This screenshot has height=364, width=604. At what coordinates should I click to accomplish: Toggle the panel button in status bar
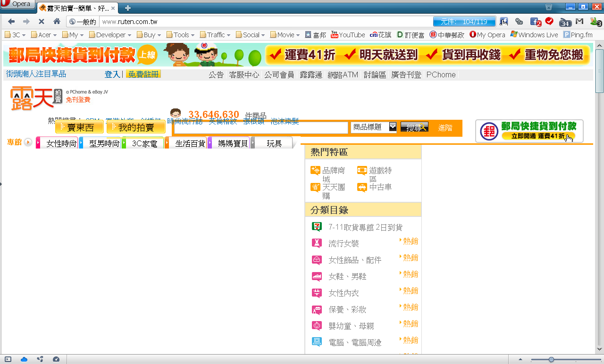tap(8, 359)
